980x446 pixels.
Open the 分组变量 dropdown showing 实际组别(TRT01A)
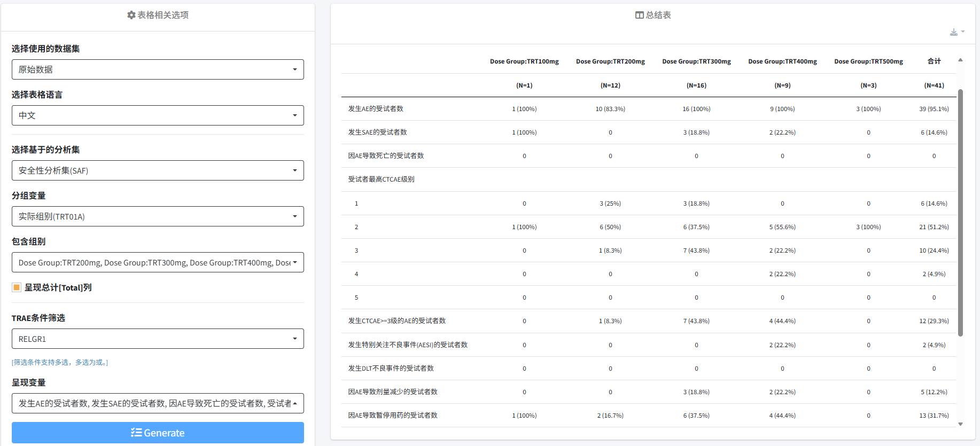[158, 216]
